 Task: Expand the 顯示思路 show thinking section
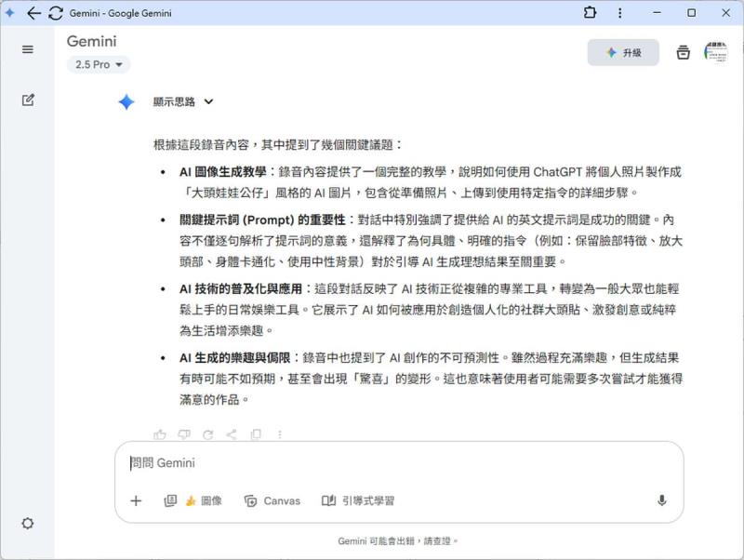point(183,101)
